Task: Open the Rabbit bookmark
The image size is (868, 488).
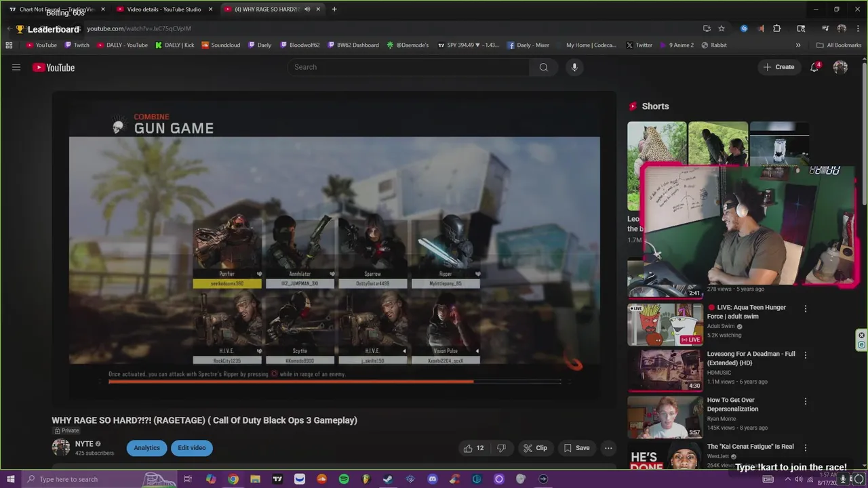Action: click(x=714, y=45)
